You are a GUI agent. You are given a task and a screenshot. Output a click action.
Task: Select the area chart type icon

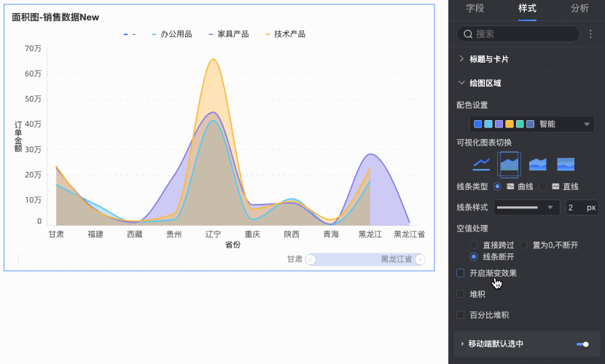coord(509,165)
